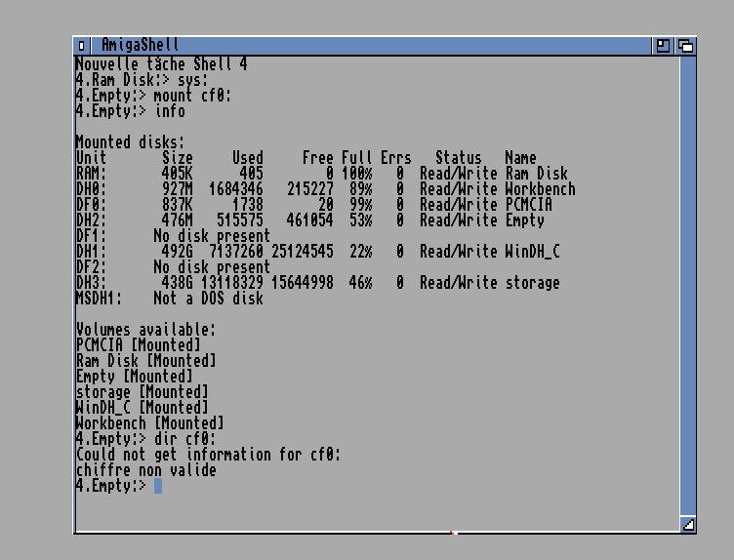Click the '89%' full value
Image resolution: width=734 pixels, height=560 pixels.
(x=361, y=189)
